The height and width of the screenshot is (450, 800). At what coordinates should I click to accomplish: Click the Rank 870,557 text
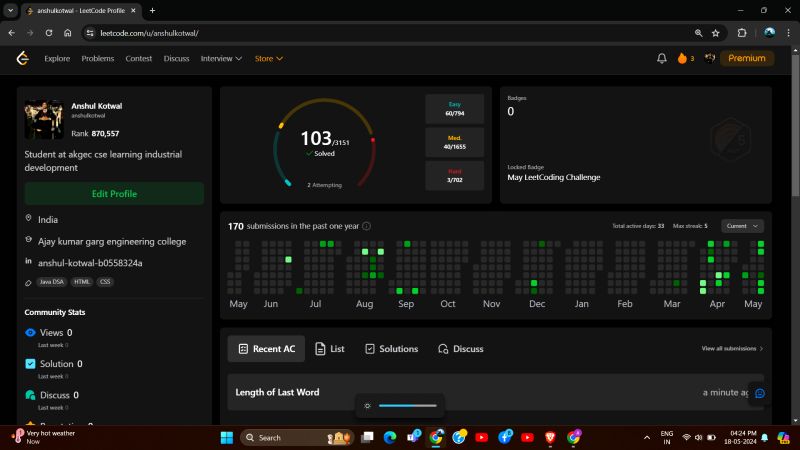coord(95,134)
